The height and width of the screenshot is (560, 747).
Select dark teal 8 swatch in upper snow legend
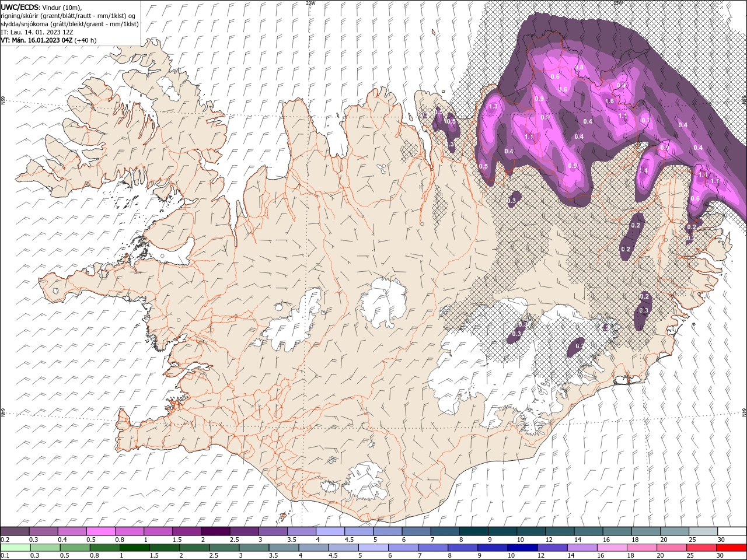(x=474, y=531)
